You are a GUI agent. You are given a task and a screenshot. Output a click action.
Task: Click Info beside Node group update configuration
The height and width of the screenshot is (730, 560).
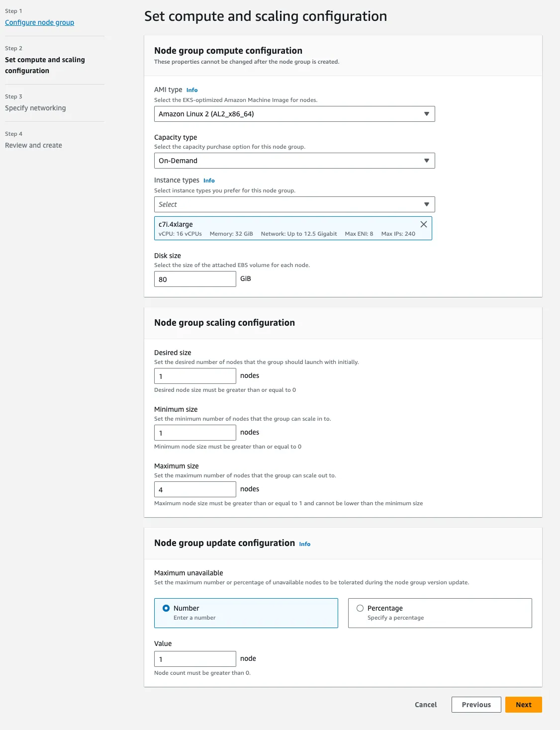point(304,544)
